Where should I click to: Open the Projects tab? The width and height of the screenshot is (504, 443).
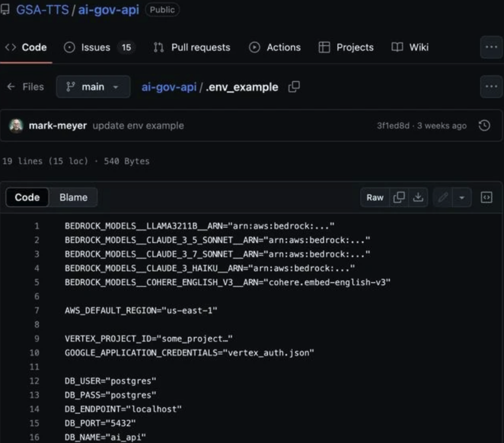(346, 47)
